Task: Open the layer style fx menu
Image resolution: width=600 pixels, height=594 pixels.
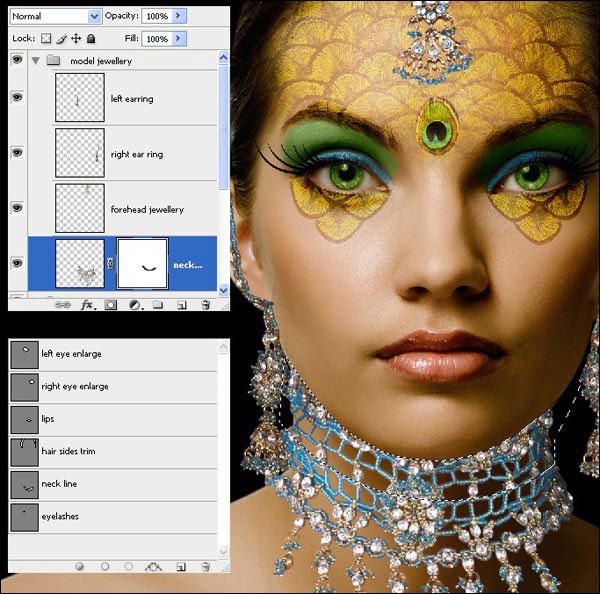Action: pos(87,304)
